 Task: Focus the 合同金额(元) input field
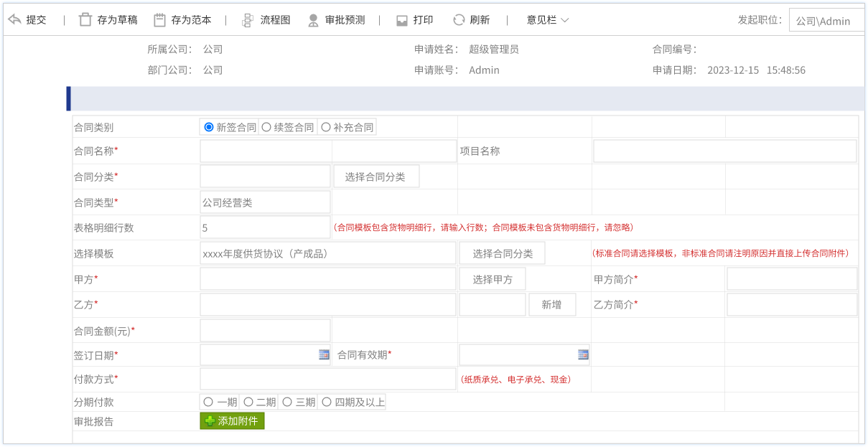coord(265,330)
